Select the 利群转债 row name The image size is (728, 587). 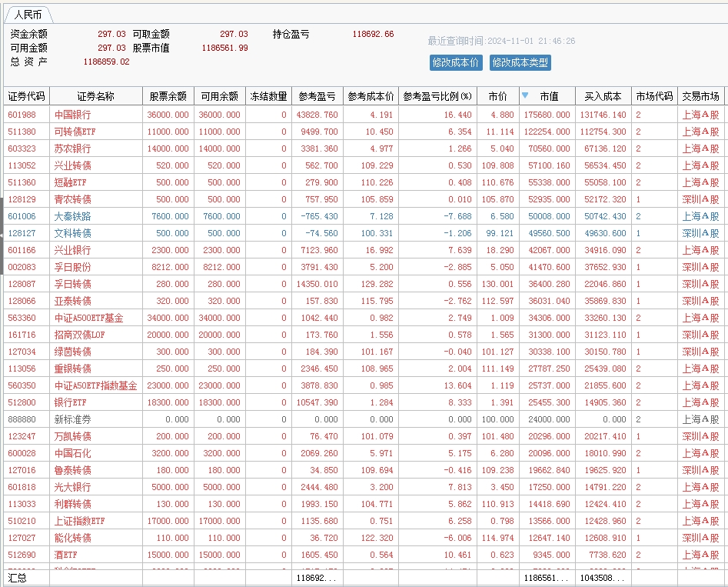coord(72,504)
